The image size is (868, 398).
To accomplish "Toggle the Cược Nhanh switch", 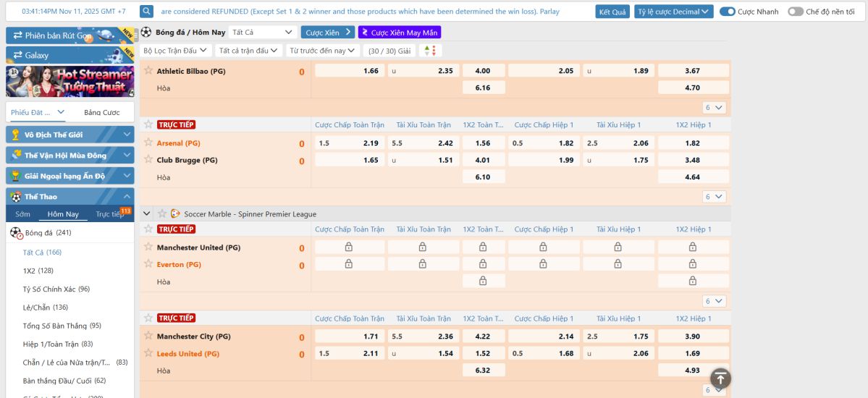I will pos(727,12).
